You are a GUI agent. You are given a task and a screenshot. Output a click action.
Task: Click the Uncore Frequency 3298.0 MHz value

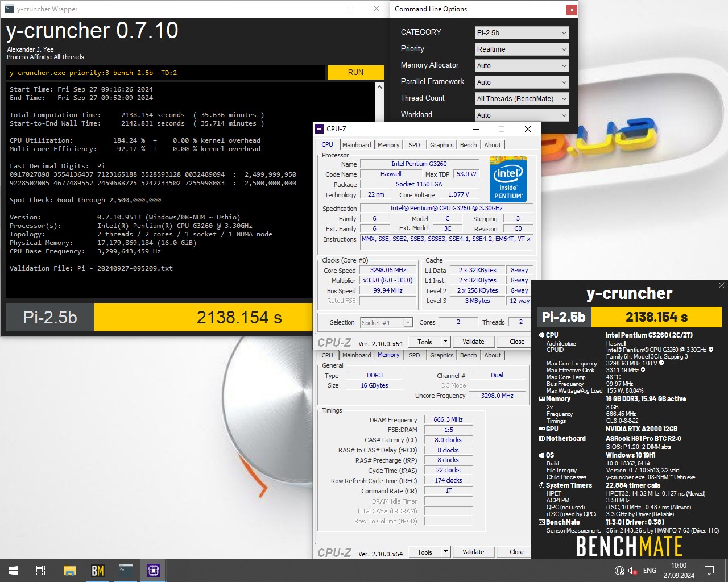(497, 396)
